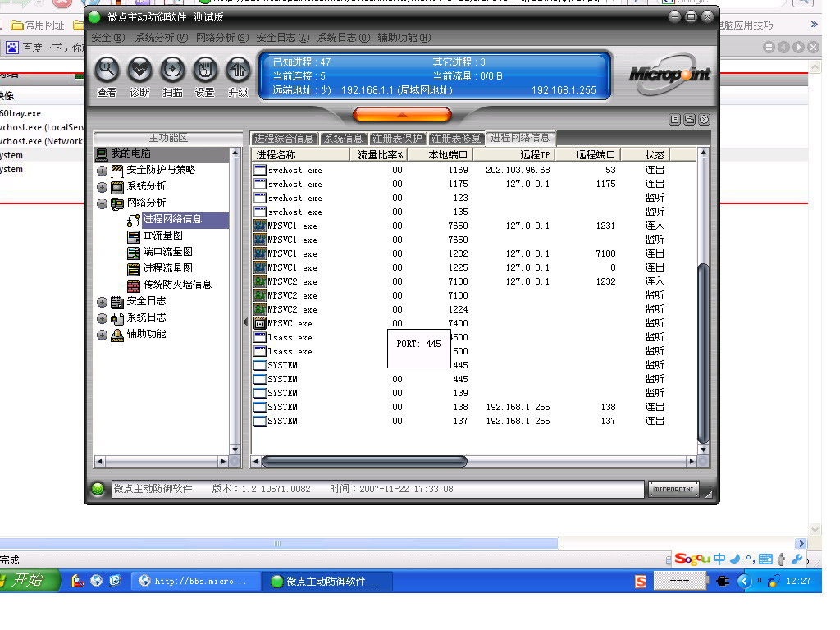Sort by the 进程名称 column header
This screenshot has height=630, width=840.
(x=300, y=155)
